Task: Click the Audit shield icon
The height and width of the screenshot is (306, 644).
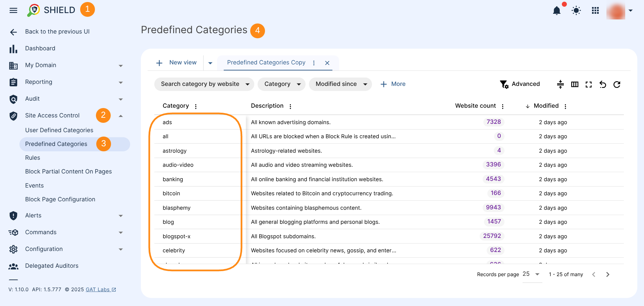Action: click(13, 99)
